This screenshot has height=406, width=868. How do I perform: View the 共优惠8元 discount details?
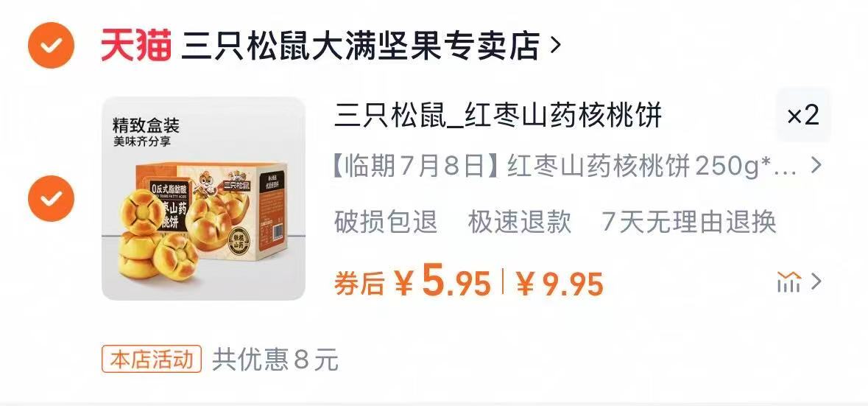275,360
